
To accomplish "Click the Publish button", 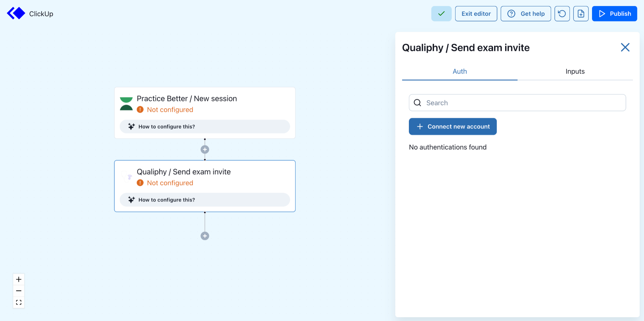I will [x=614, y=14].
